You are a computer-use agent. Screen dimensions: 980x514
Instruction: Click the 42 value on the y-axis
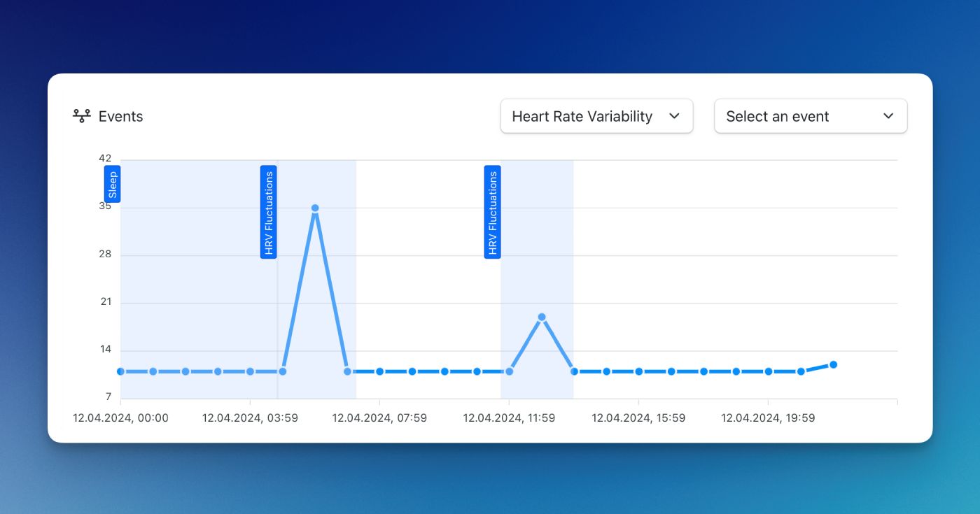tap(104, 159)
